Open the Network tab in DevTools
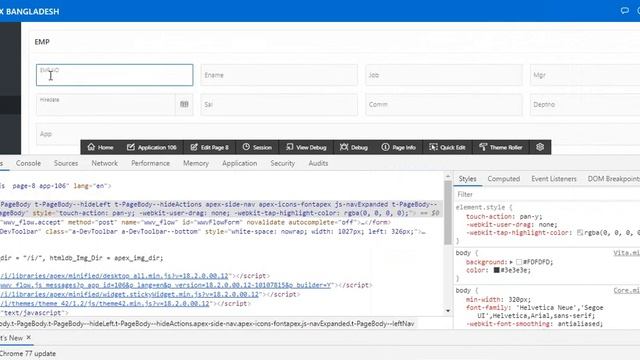The width and height of the screenshot is (640, 360). pyautogui.click(x=104, y=163)
